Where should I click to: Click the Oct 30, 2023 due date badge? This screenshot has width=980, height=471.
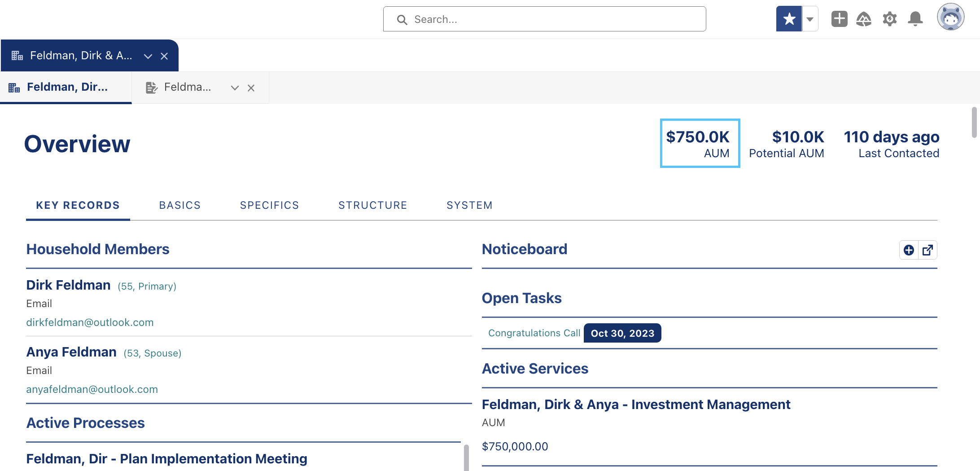point(622,333)
